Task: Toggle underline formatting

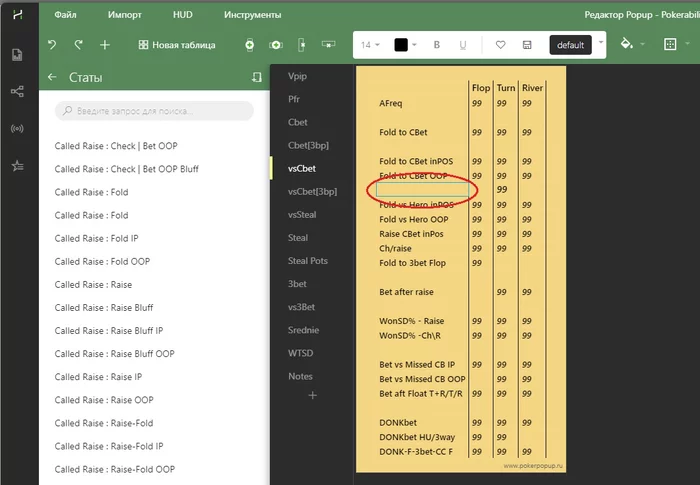Action: click(463, 45)
